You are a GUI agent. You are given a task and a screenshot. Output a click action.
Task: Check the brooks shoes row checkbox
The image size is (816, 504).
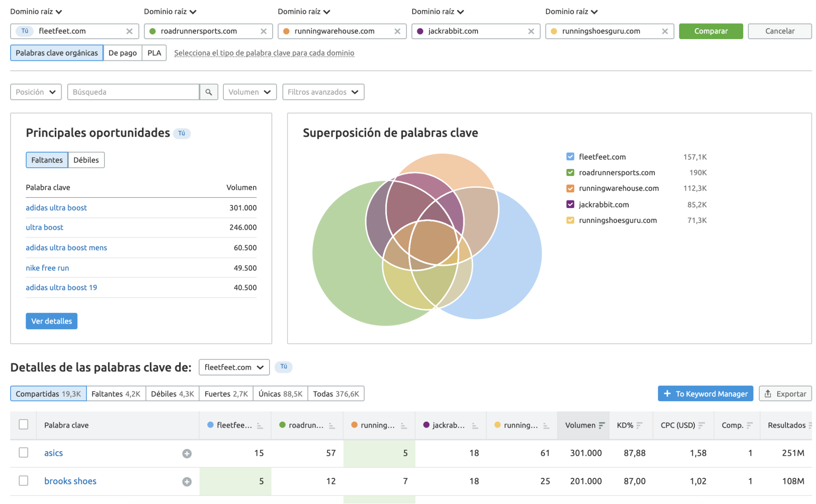[24, 481]
